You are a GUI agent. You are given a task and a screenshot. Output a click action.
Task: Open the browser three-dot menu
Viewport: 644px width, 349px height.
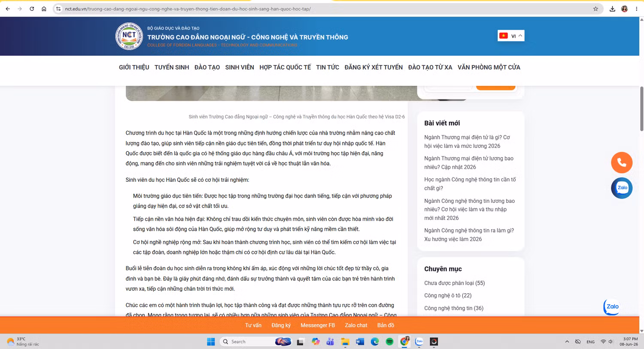(636, 9)
